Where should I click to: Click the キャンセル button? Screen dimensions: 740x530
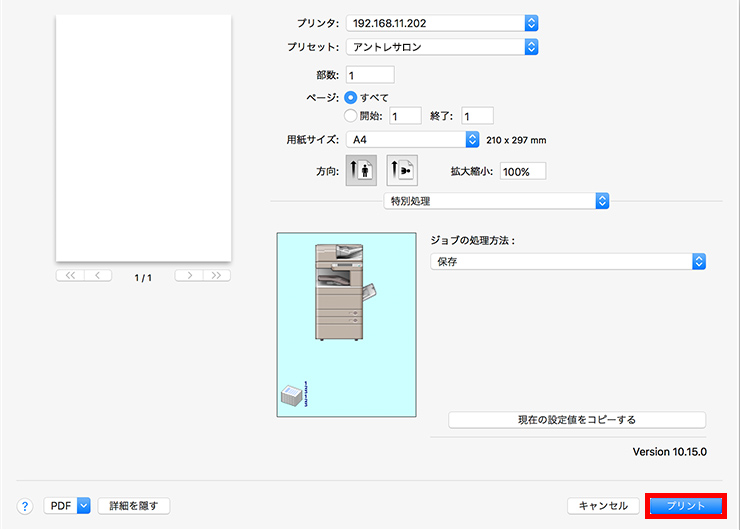(x=603, y=506)
